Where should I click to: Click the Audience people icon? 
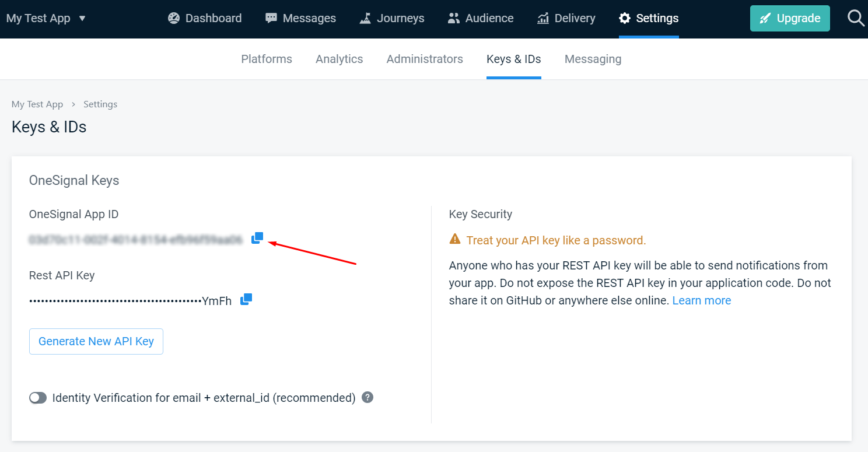point(454,18)
